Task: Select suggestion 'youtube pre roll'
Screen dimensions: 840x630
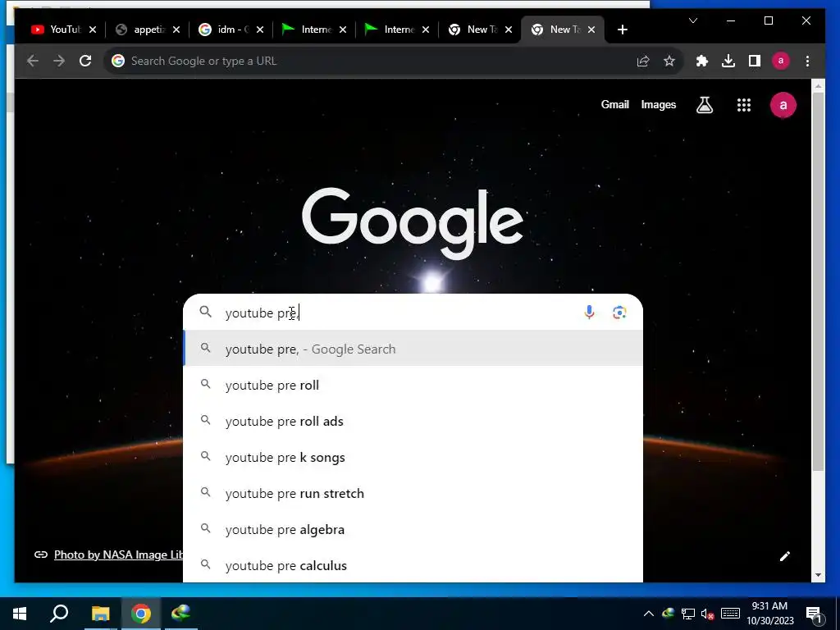Action: pos(413,385)
